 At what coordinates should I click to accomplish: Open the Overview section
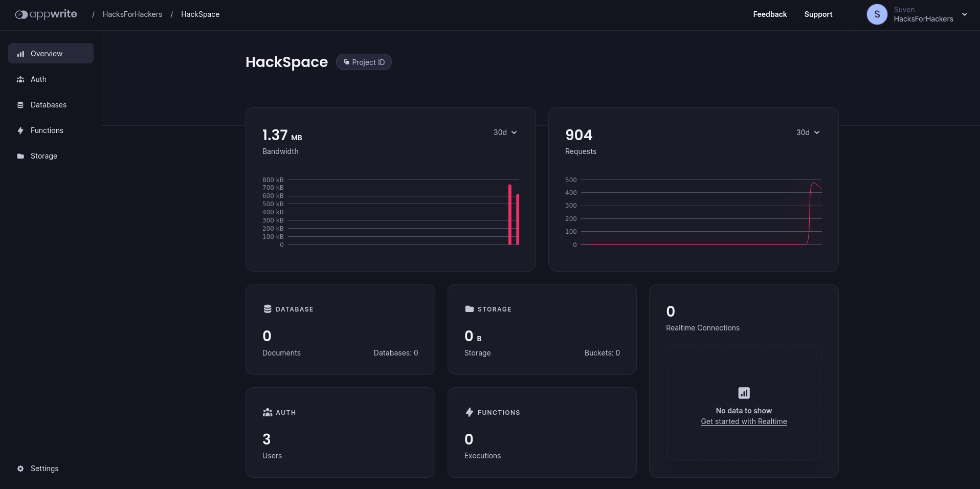[51, 53]
